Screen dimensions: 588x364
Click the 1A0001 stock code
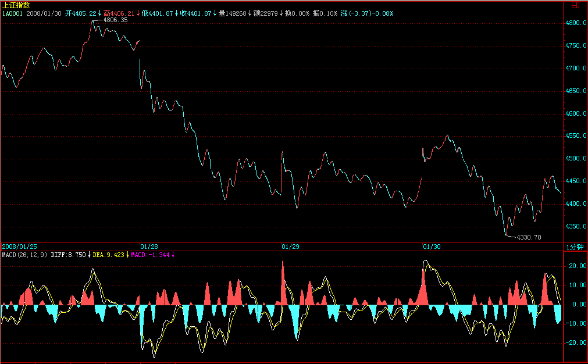coord(12,13)
